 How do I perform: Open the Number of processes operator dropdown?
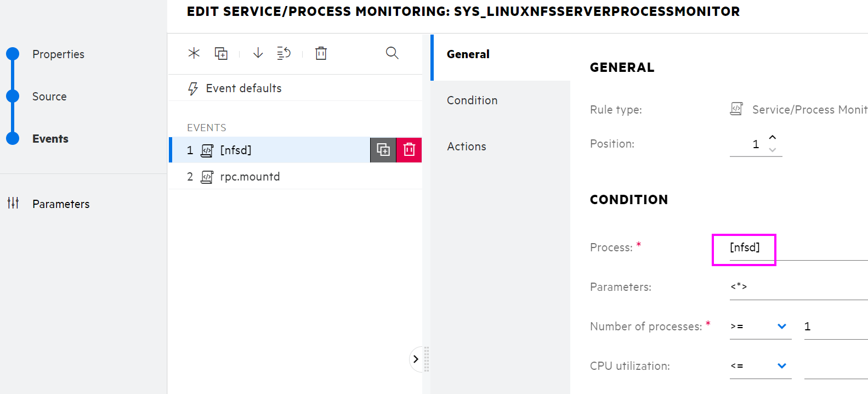pyautogui.click(x=760, y=327)
